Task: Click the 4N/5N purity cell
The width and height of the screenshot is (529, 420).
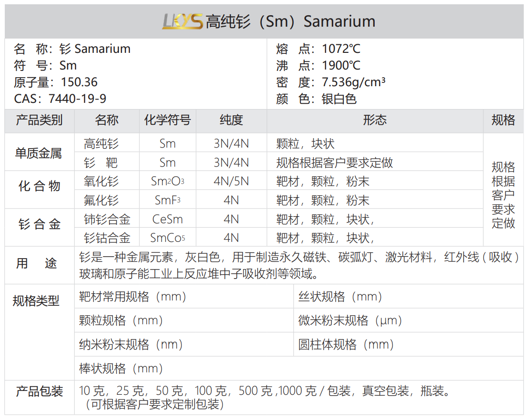Action: 231,181
